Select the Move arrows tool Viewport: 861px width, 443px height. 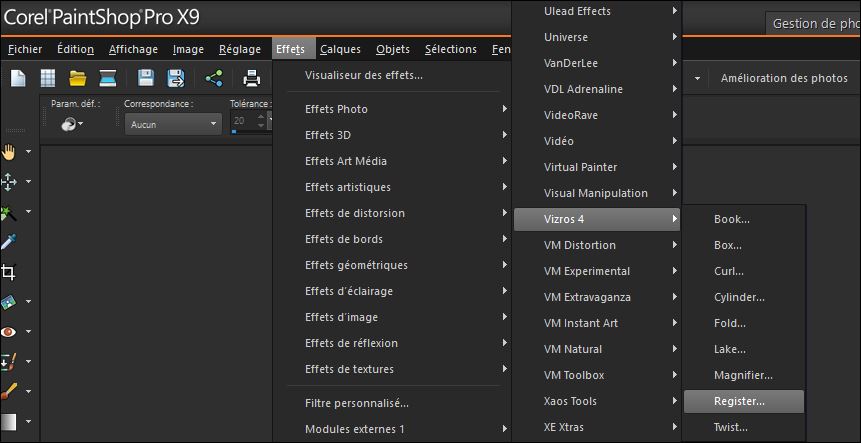(x=9, y=182)
